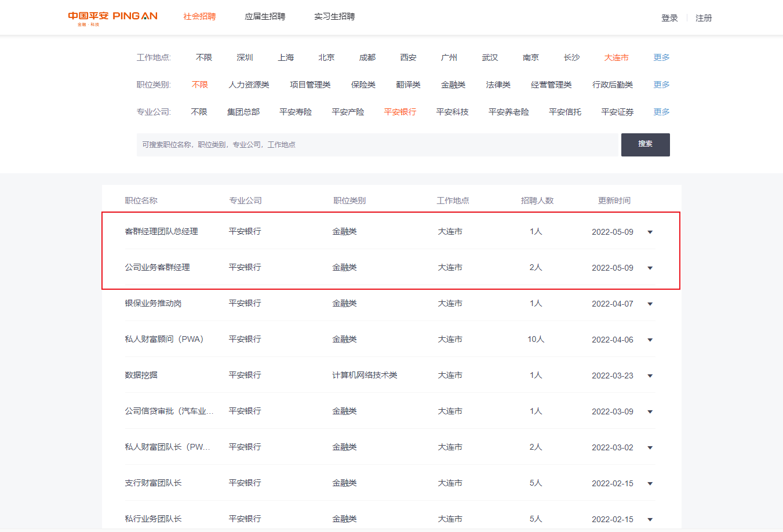
Task: Filter work location by 上海
Action: tap(286, 57)
